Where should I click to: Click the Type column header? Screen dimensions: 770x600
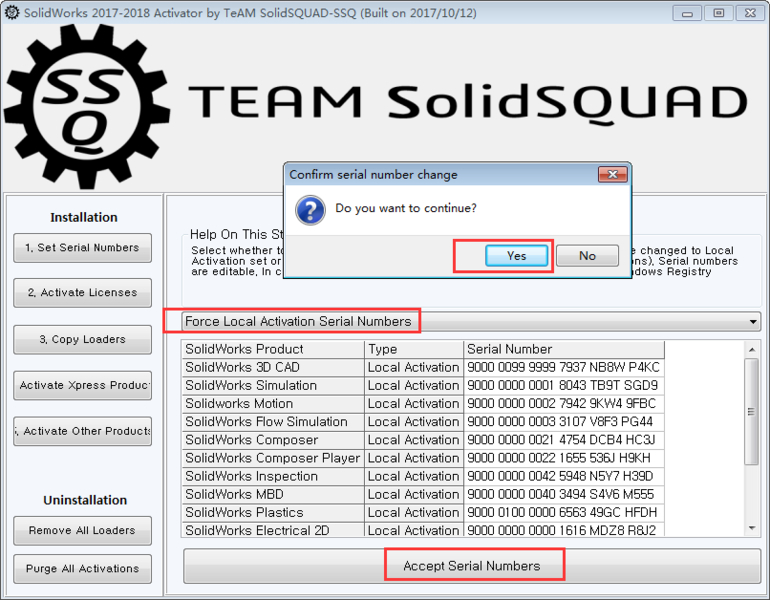414,349
